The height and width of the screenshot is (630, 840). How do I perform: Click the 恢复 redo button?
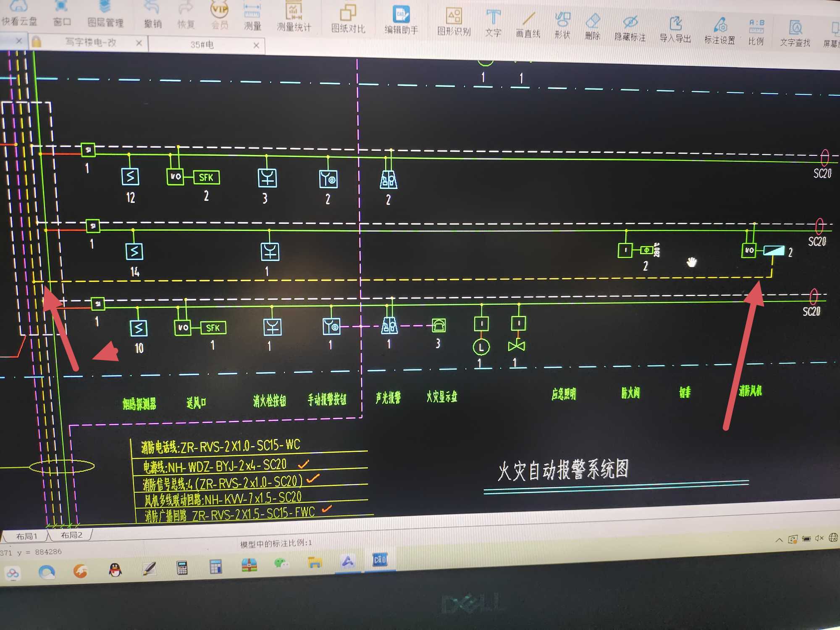click(186, 15)
